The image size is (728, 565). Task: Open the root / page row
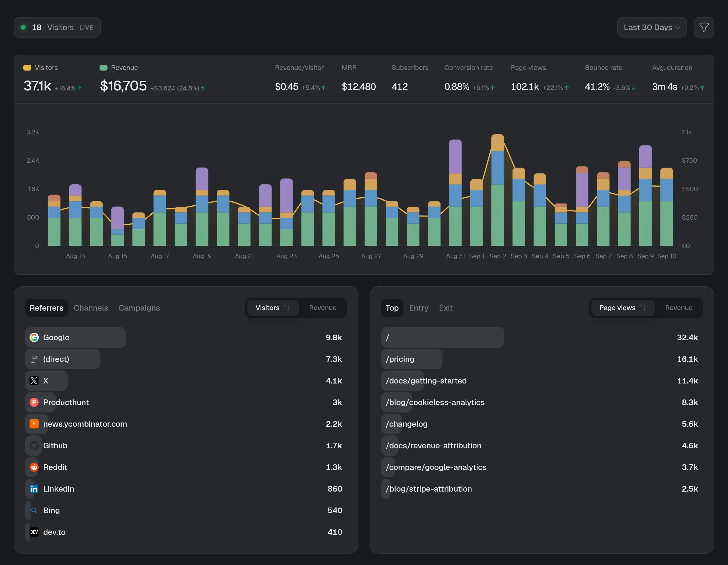542,337
